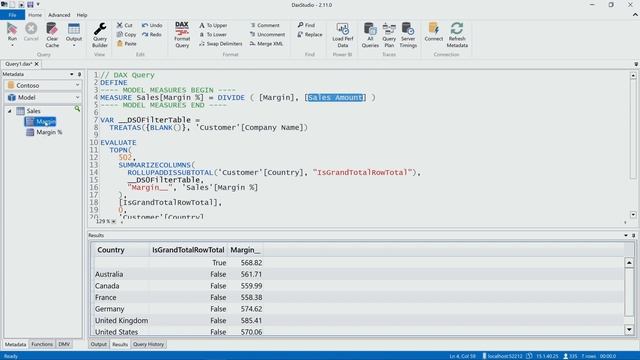The image size is (640, 360).
Task: Select the Margin measure in tree
Action: [x=40, y=122]
